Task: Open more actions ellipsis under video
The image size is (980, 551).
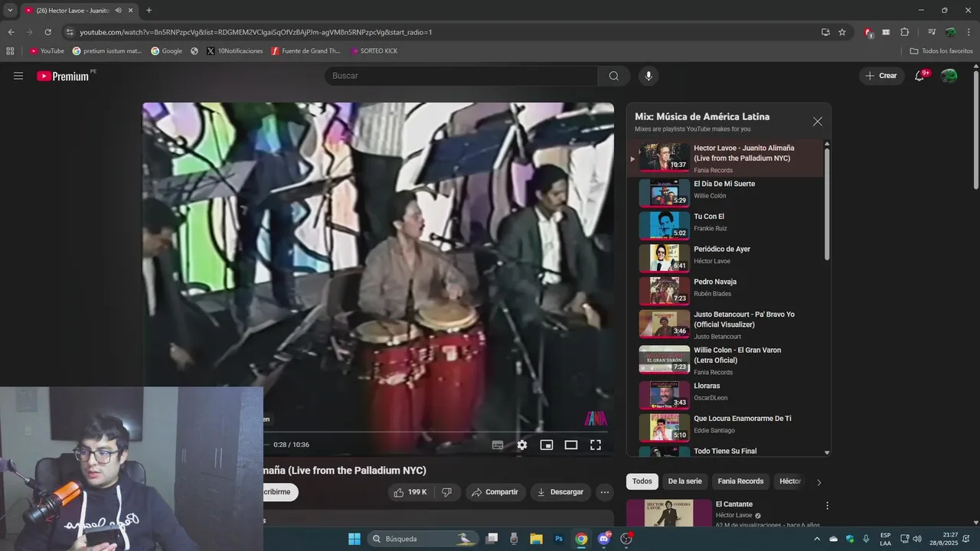Action: click(605, 492)
